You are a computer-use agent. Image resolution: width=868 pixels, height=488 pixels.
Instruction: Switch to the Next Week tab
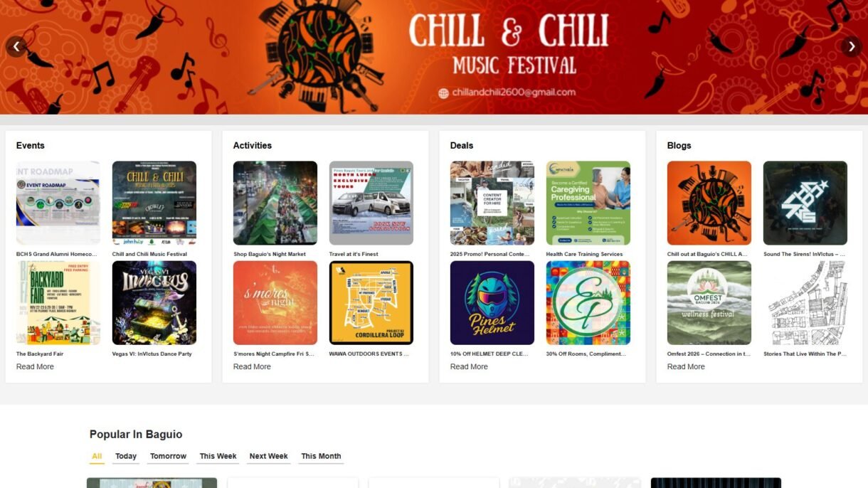click(269, 457)
